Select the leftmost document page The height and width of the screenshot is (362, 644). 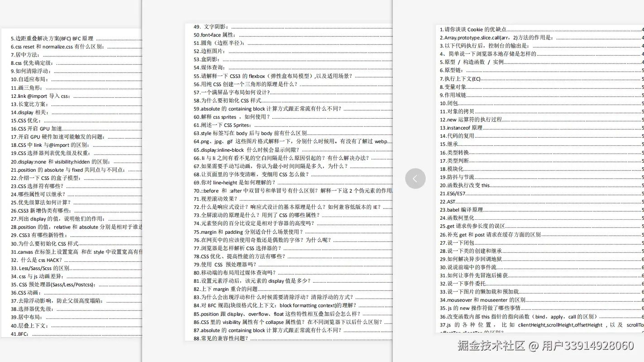tap(72, 181)
